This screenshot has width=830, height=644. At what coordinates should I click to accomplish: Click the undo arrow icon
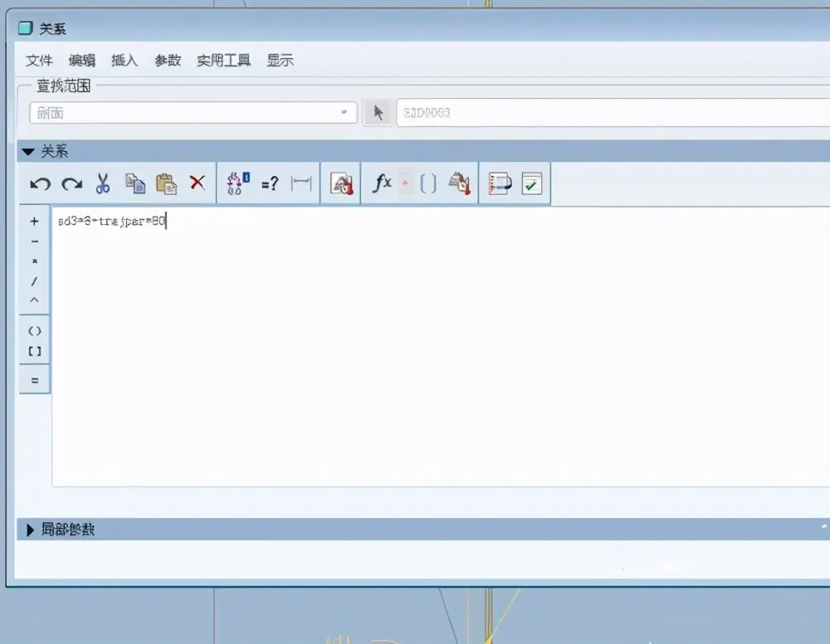coord(40,183)
